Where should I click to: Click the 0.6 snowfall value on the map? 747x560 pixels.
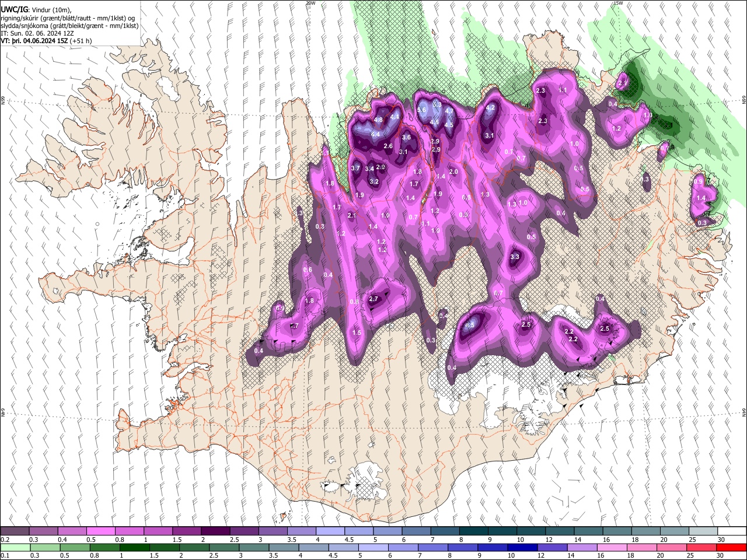point(308,270)
